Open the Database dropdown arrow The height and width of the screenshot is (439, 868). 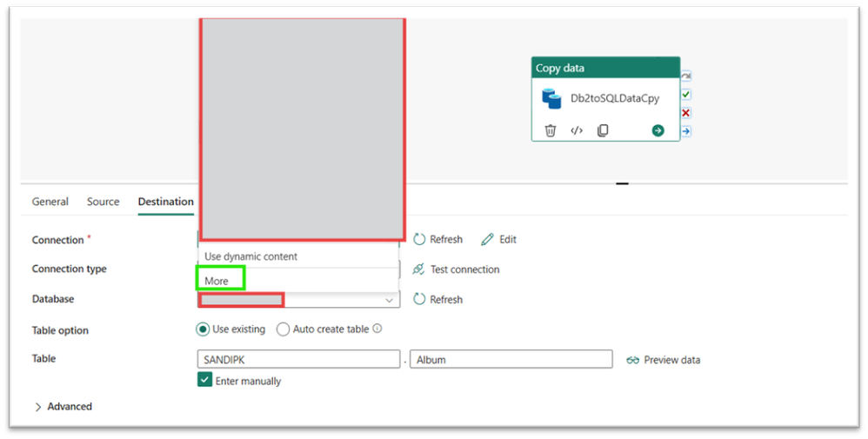point(389,300)
